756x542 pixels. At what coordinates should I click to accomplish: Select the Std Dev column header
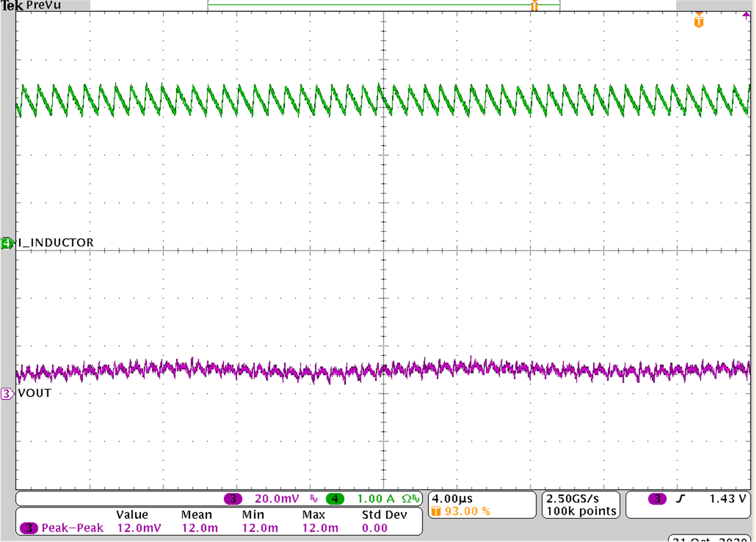(385, 514)
